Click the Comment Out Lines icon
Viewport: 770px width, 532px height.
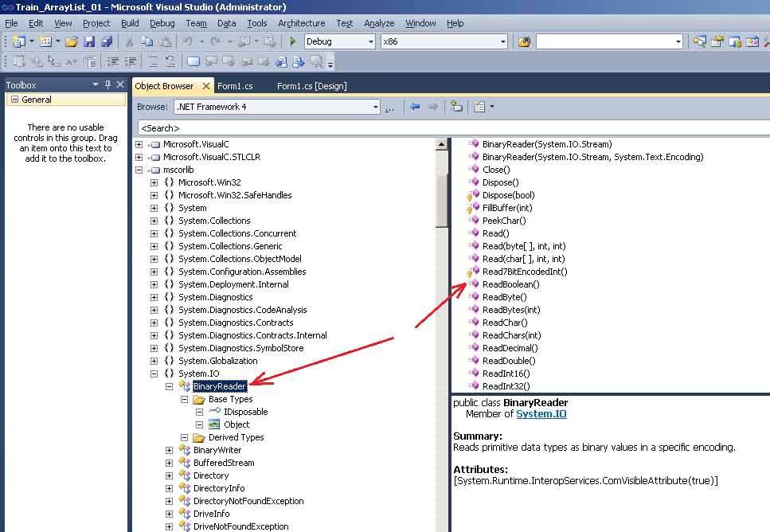pos(153,62)
